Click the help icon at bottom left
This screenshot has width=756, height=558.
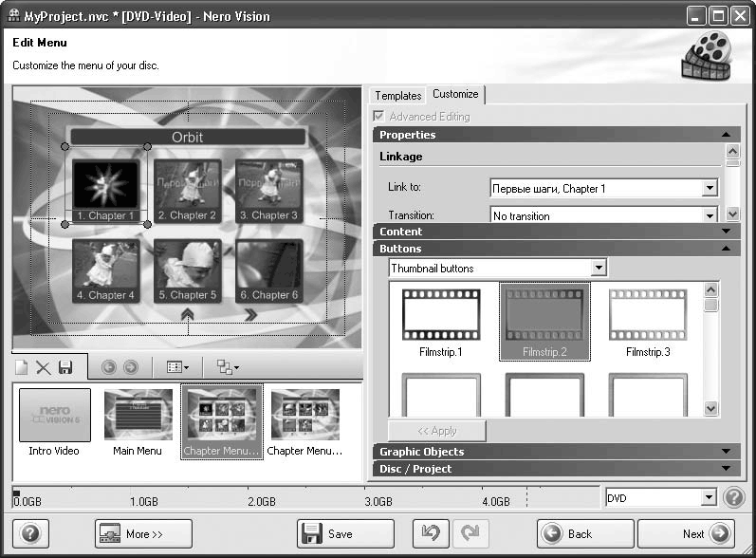point(29,533)
